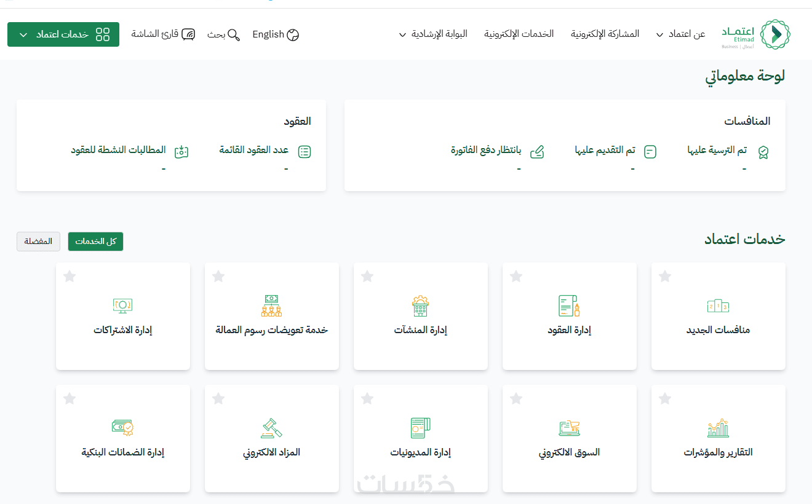812x504 pixels.
Task: Click the submitted competitions icon
Action: [x=650, y=151]
